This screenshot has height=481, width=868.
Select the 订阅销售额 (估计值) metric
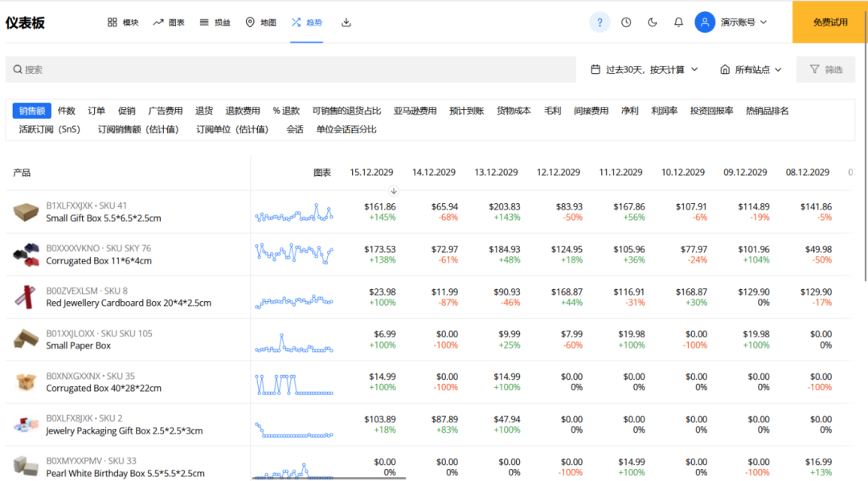pos(138,129)
